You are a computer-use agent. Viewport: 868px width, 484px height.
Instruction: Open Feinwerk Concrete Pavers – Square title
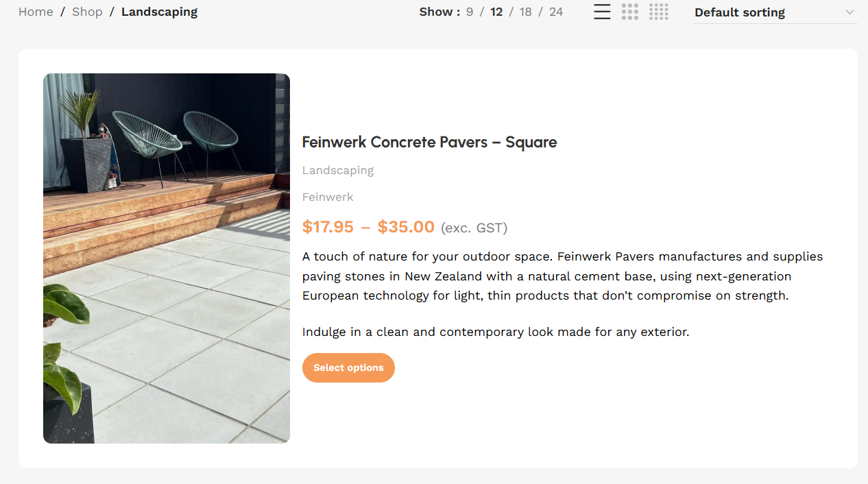pyautogui.click(x=429, y=142)
